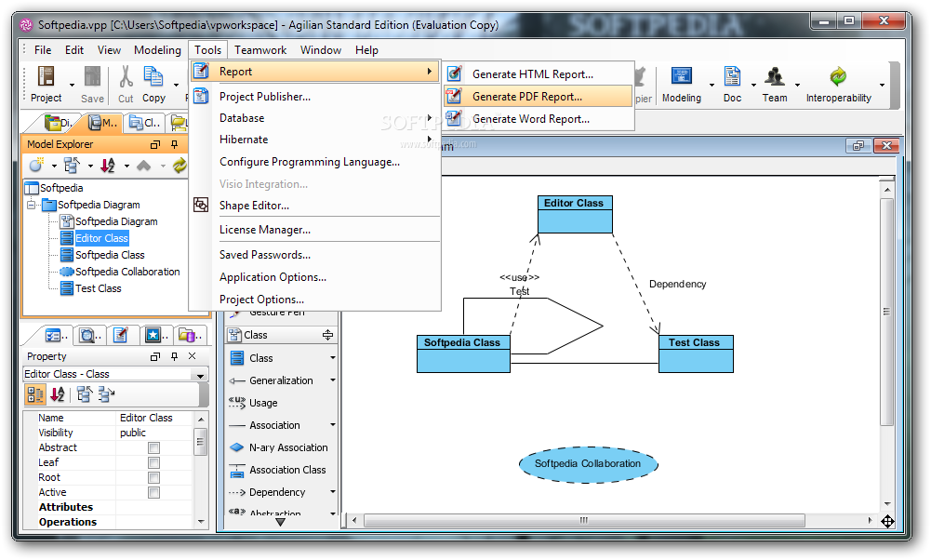Toggle the Active checkbox
The image size is (931, 560).
pos(153,492)
